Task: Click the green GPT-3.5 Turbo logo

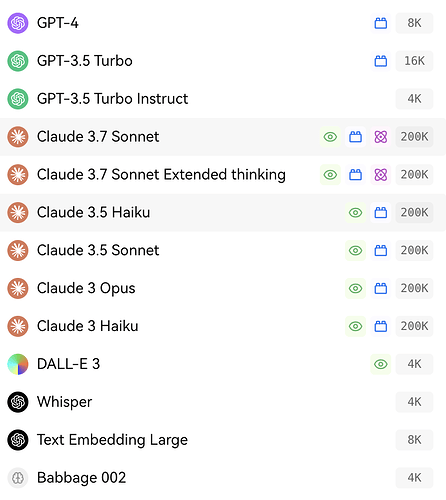Action: pyautogui.click(x=18, y=61)
